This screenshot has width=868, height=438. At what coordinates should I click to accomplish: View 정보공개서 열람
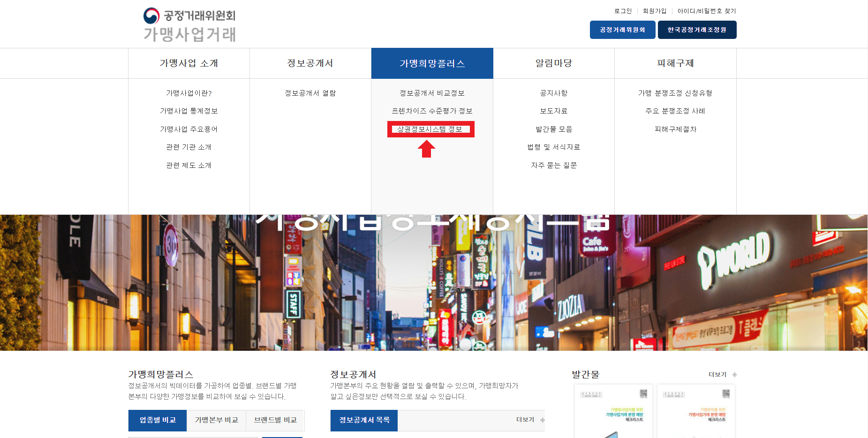tap(309, 92)
